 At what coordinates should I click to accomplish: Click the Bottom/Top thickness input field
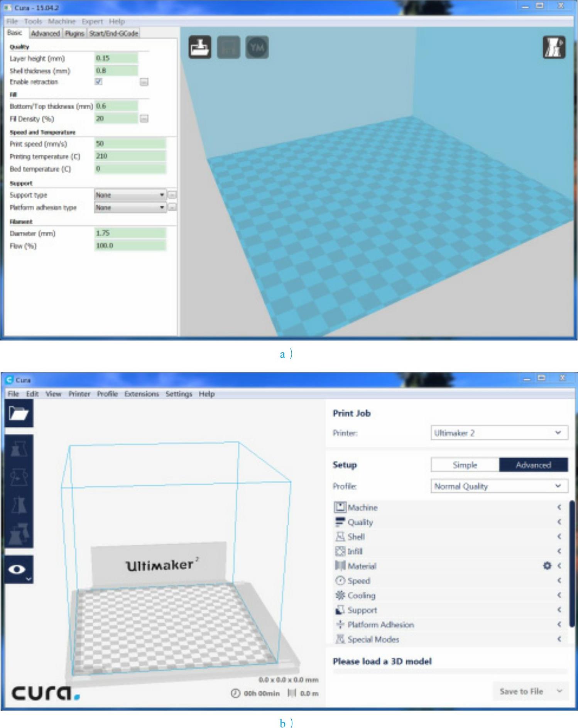pos(116,106)
